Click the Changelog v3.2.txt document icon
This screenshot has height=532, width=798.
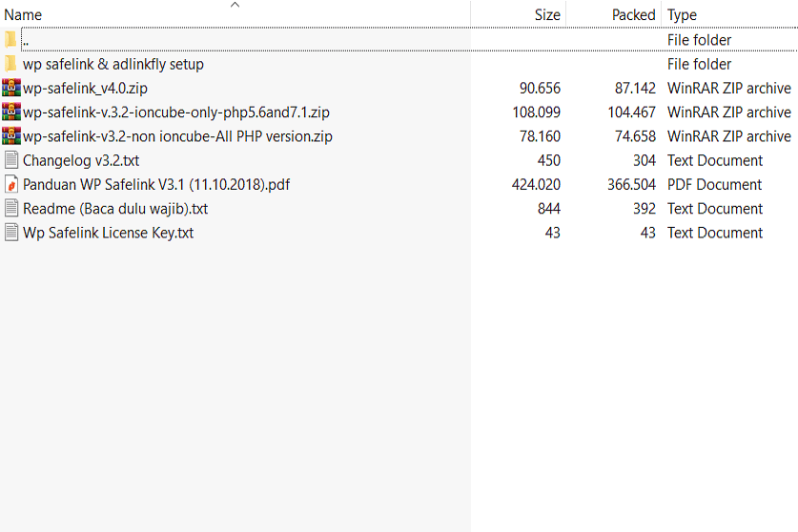11,160
